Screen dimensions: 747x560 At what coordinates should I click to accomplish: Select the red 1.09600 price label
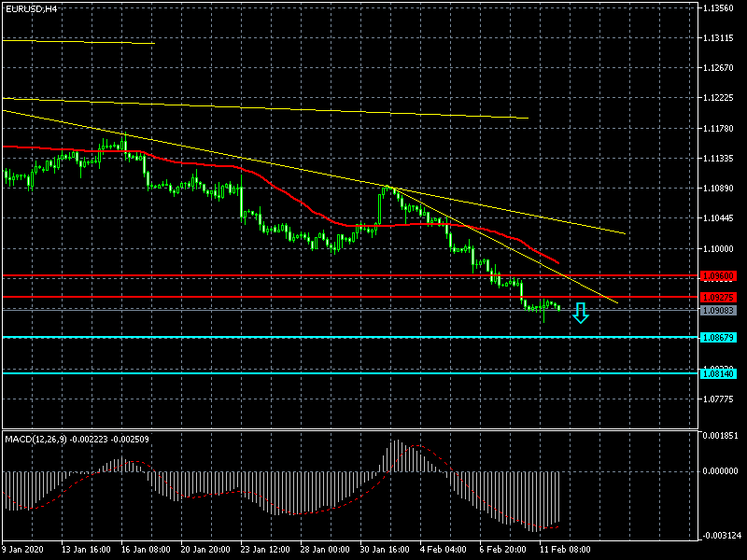[717, 276]
